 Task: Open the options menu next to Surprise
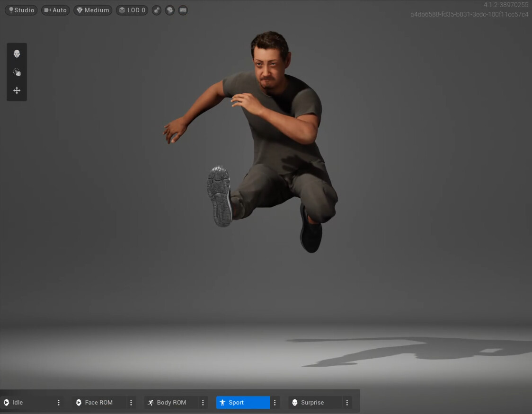347,402
